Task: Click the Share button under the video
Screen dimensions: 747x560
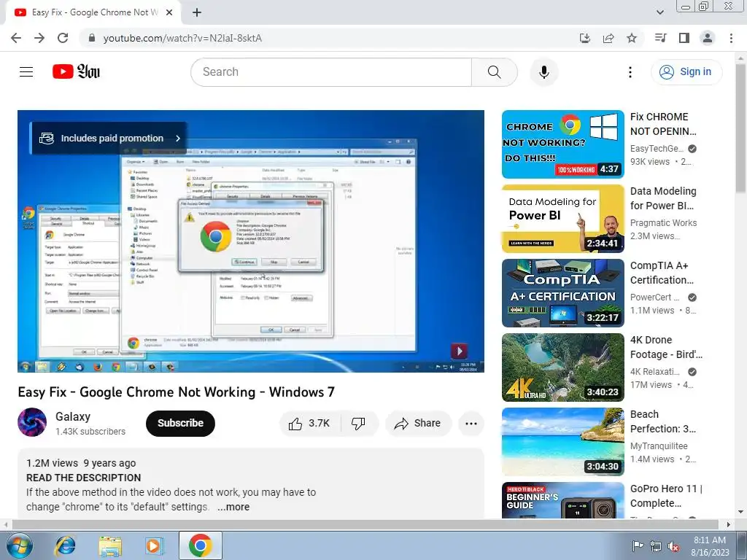Action: (x=418, y=424)
